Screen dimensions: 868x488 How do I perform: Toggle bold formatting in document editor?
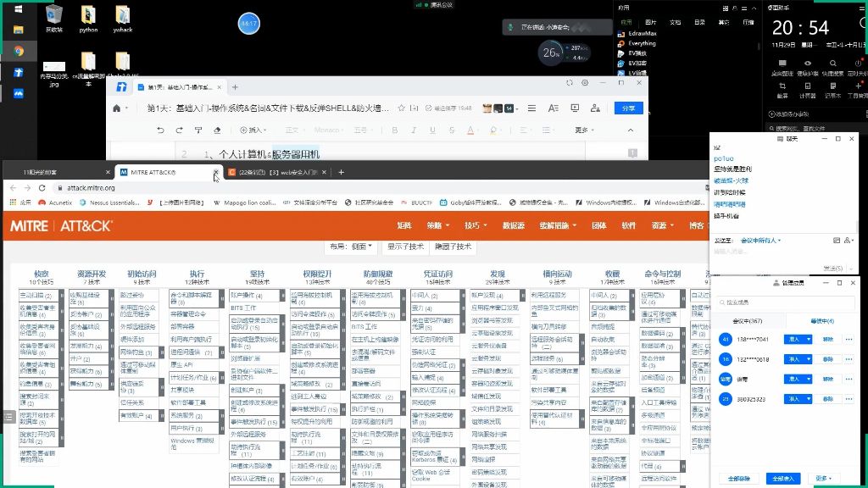395,130
